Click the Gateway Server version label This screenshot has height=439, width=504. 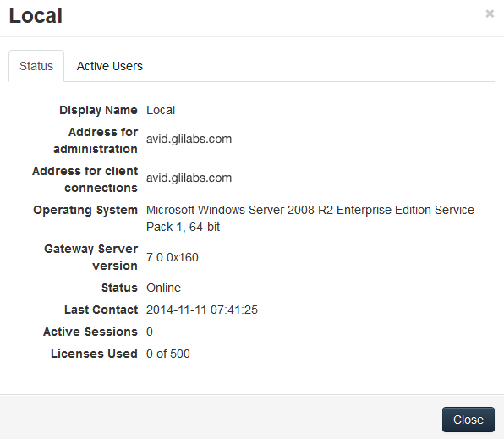point(90,257)
